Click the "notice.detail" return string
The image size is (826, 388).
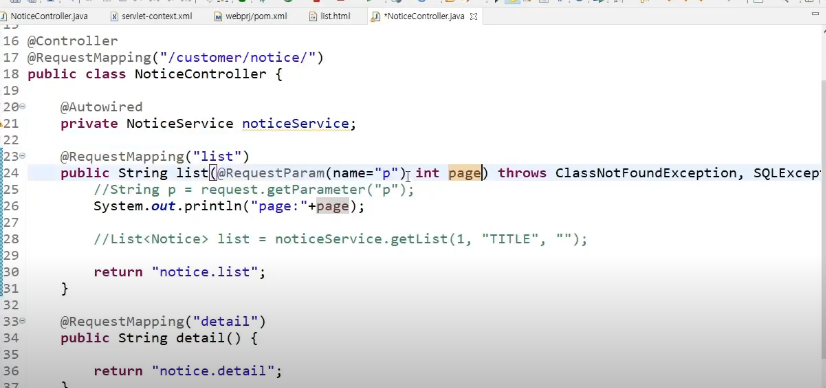point(213,371)
